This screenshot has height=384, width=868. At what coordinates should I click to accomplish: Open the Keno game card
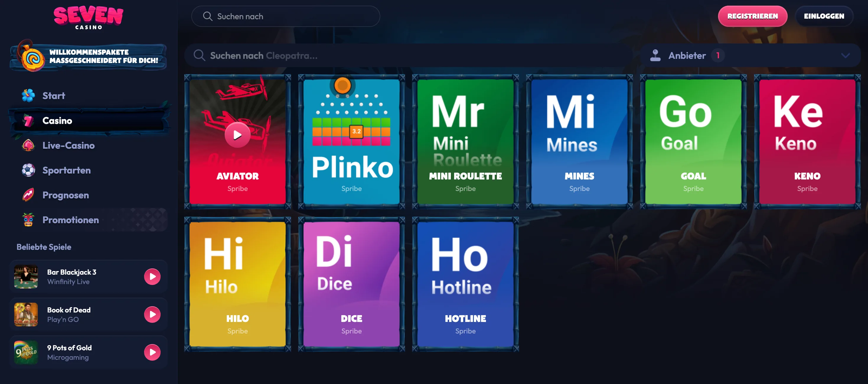pyautogui.click(x=807, y=142)
